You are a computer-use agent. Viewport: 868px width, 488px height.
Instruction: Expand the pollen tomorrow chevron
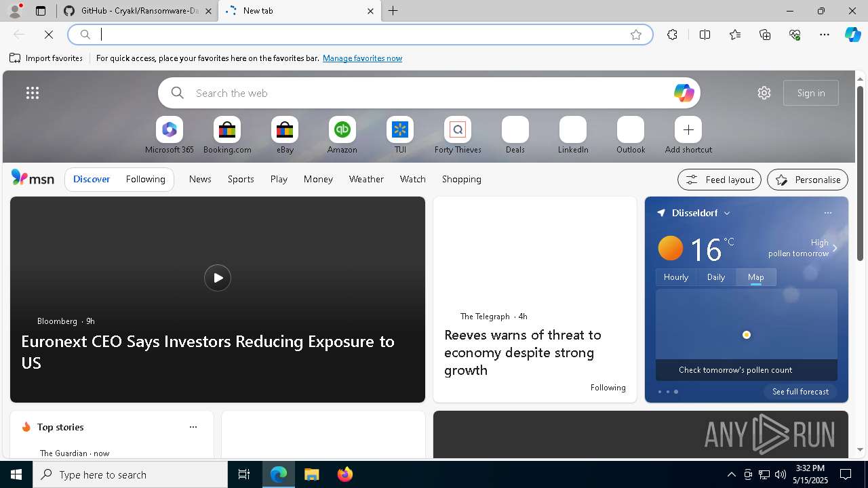[x=835, y=248]
